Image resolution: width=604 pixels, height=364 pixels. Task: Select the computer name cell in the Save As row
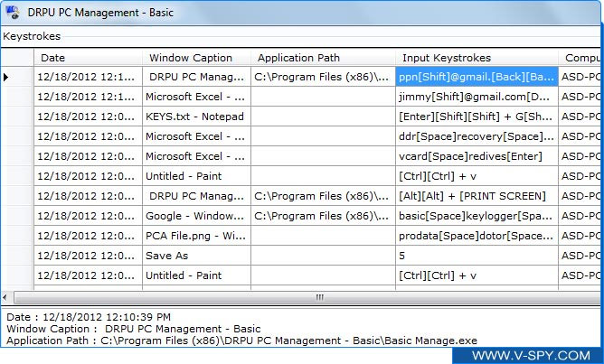580,256
